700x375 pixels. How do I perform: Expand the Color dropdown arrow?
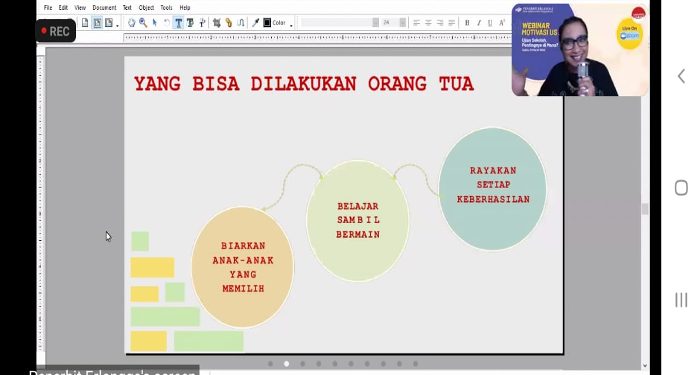[292, 25]
